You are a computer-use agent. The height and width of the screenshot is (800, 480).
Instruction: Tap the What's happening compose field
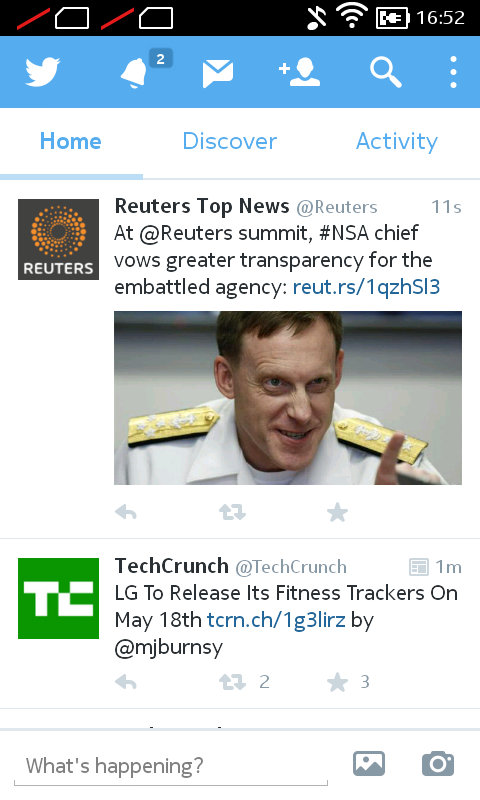pyautogui.click(x=170, y=766)
